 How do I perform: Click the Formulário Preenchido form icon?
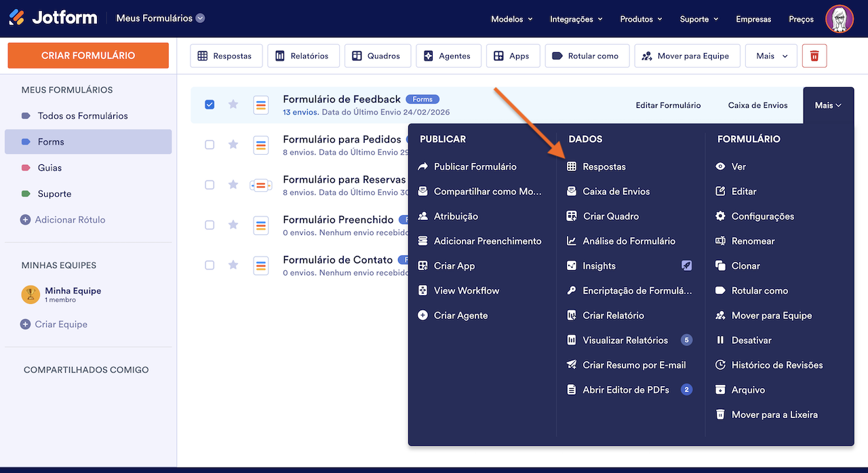[261, 225]
